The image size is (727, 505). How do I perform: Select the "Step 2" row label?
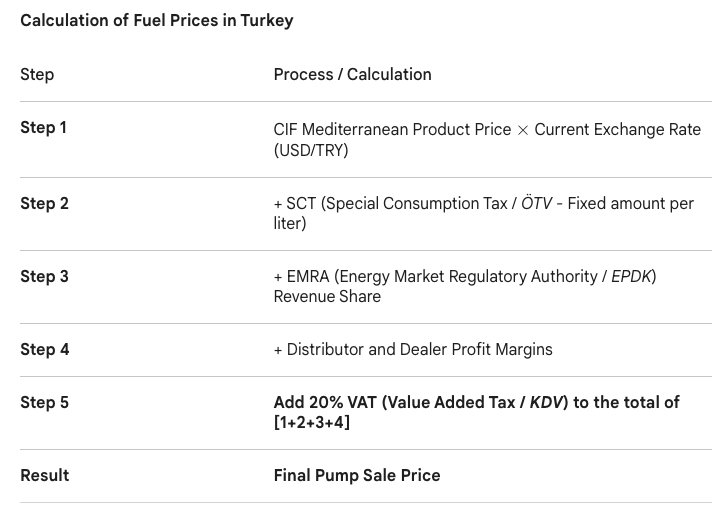44,204
